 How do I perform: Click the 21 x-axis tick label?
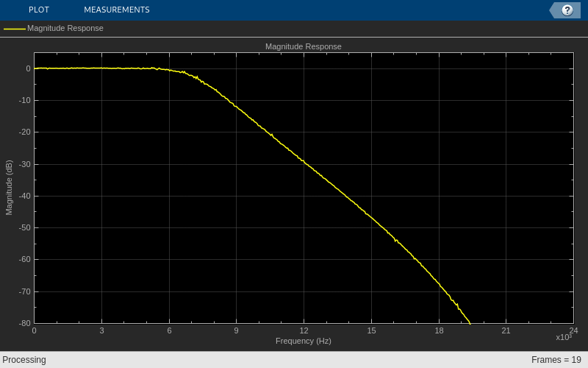tap(506, 330)
